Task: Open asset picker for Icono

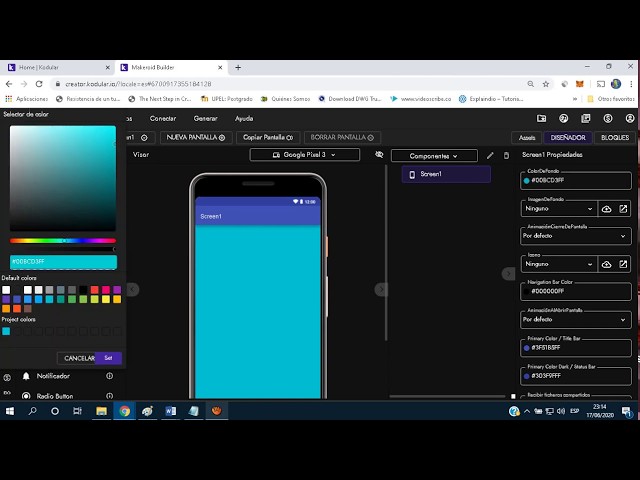Action: click(x=623, y=264)
